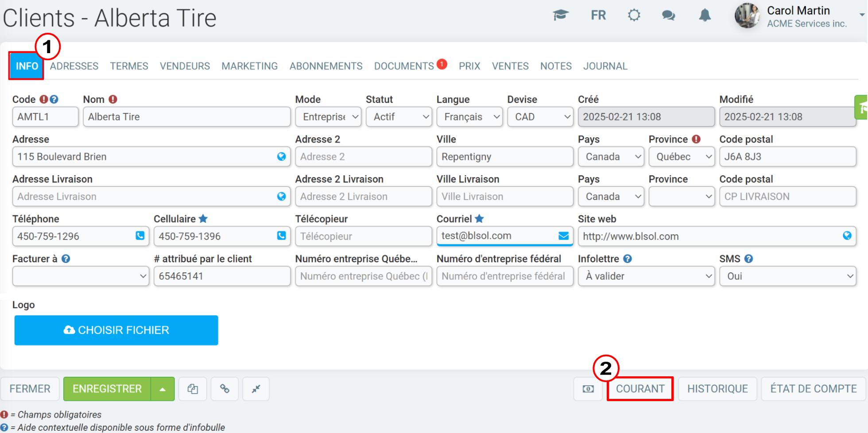
Task: Expand the Statut dropdown
Action: tap(399, 117)
